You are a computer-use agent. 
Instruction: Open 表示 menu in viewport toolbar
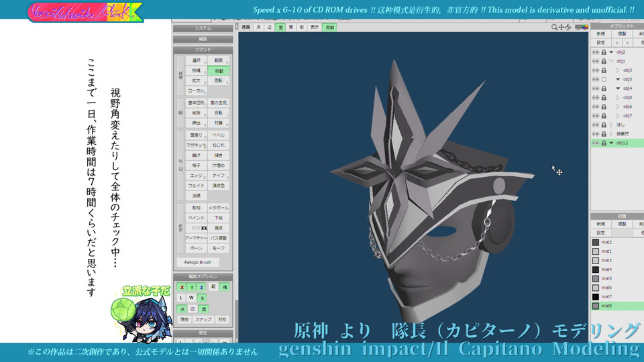pos(314,27)
